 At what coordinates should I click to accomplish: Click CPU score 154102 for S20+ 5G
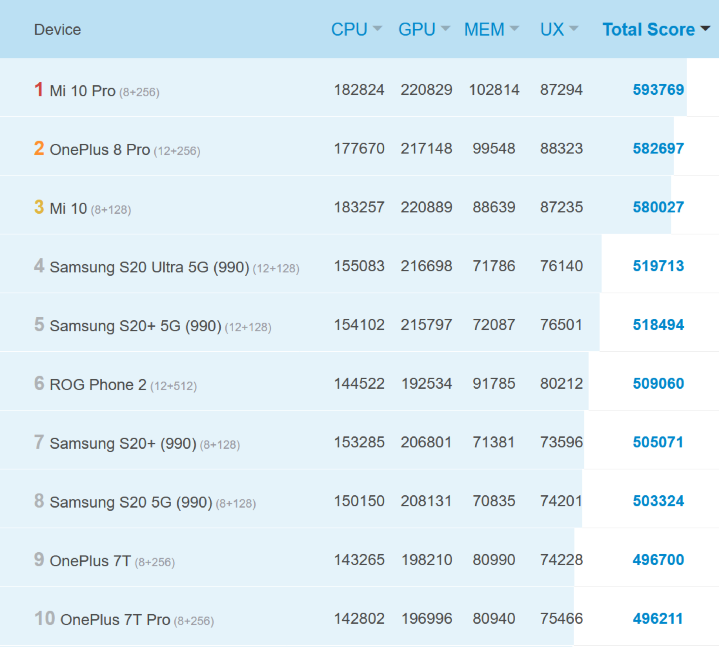click(359, 325)
